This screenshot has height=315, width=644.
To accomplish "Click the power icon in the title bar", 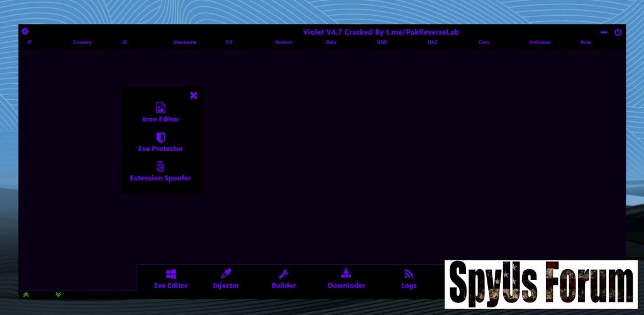I will [618, 32].
